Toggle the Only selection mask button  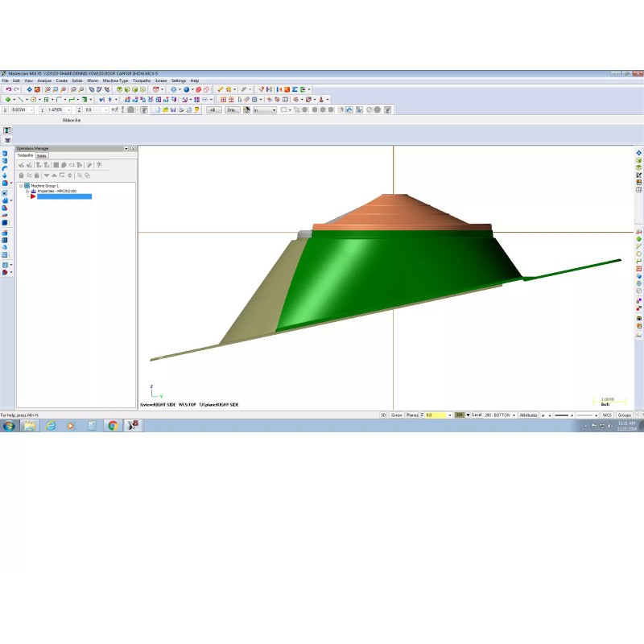click(x=232, y=110)
